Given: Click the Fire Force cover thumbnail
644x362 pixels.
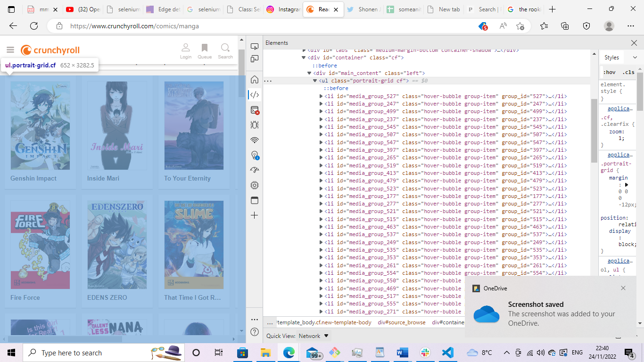Looking at the screenshot, I should pos(40,245).
